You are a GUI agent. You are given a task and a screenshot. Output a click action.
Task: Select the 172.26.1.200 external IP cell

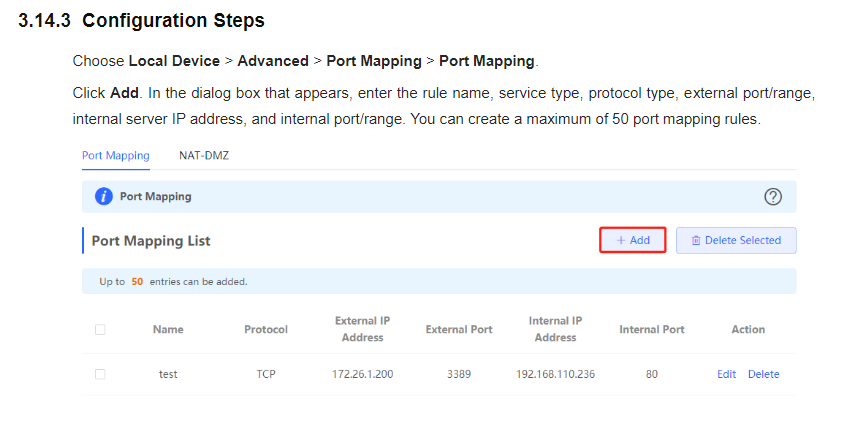coord(363,374)
